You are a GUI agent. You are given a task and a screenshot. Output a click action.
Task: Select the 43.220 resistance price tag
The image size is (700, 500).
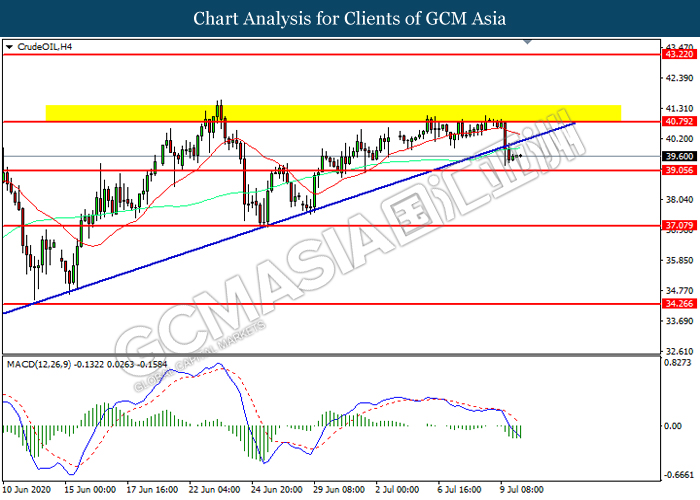679,54
